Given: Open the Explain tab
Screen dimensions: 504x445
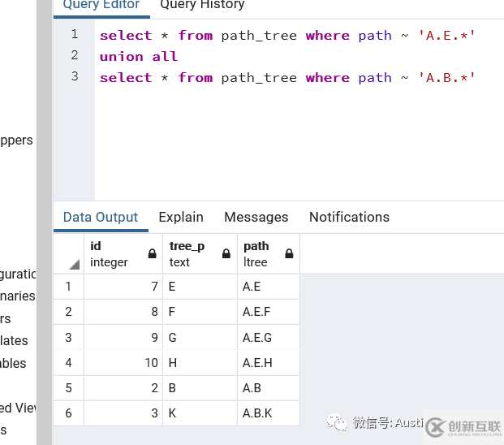Looking at the screenshot, I should 181,217.
